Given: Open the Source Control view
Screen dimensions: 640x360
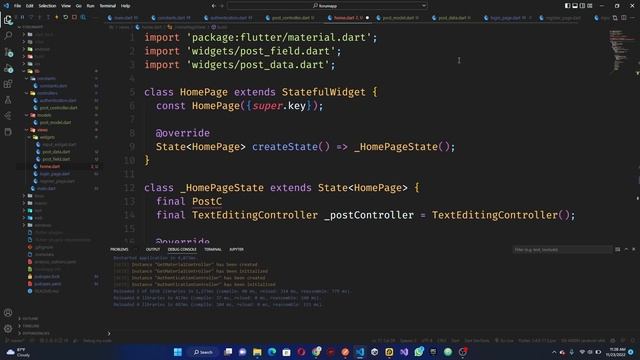Looking at the screenshot, I should point(8,52).
